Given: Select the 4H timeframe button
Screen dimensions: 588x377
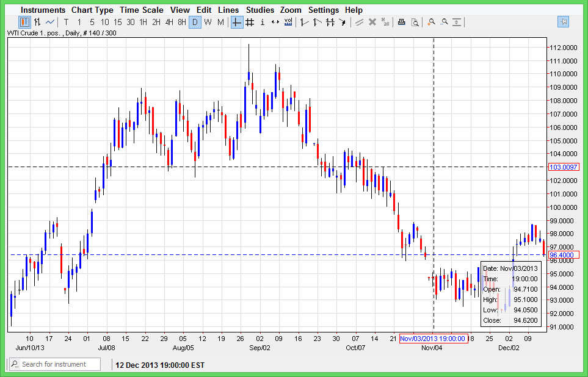Looking at the screenshot, I should click(x=169, y=23).
